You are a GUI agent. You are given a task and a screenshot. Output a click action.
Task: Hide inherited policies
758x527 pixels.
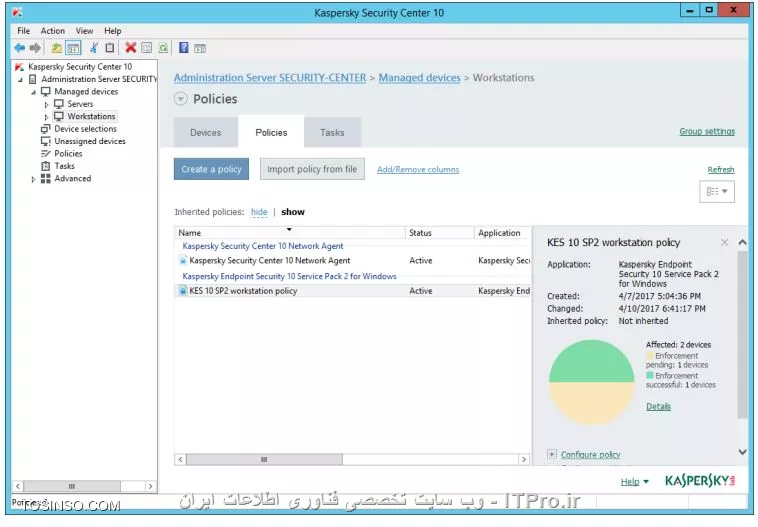coord(259,212)
